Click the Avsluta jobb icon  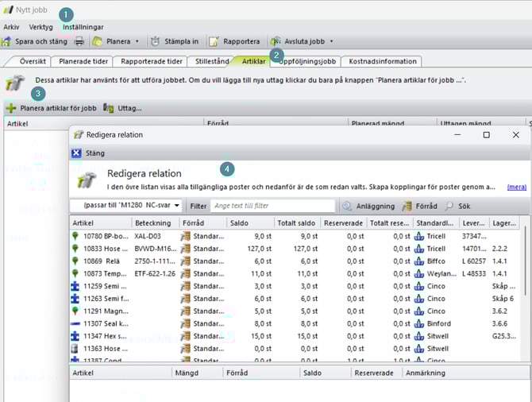(276, 41)
